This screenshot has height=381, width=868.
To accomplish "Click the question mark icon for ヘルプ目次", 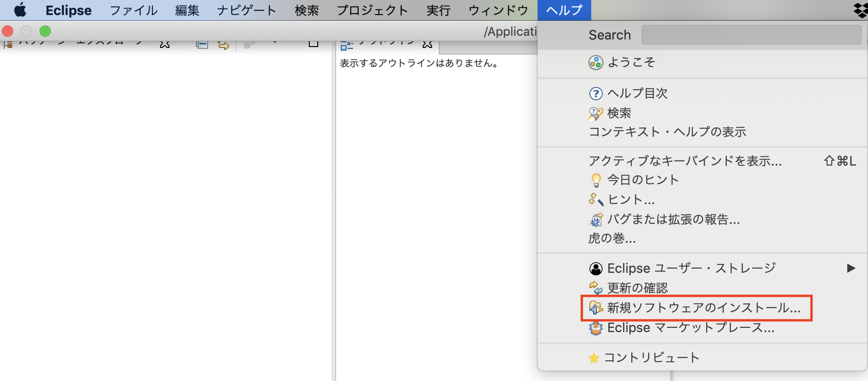I will [x=596, y=94].
